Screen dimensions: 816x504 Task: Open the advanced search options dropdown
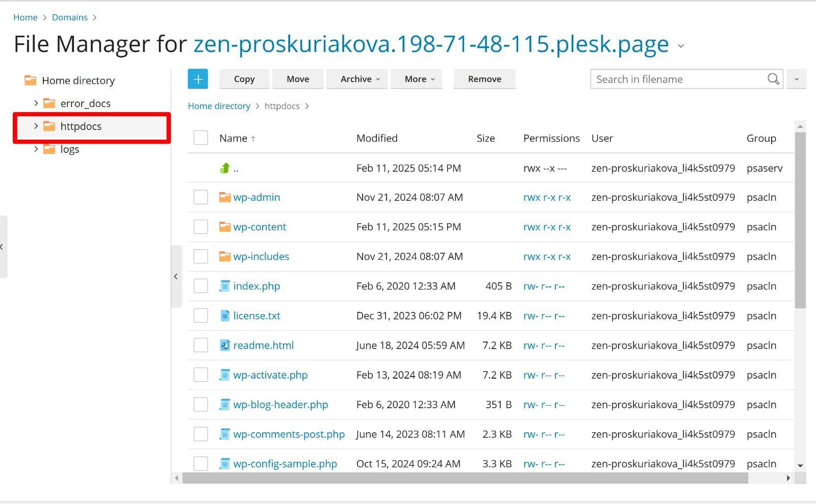(x=796, y=79)
